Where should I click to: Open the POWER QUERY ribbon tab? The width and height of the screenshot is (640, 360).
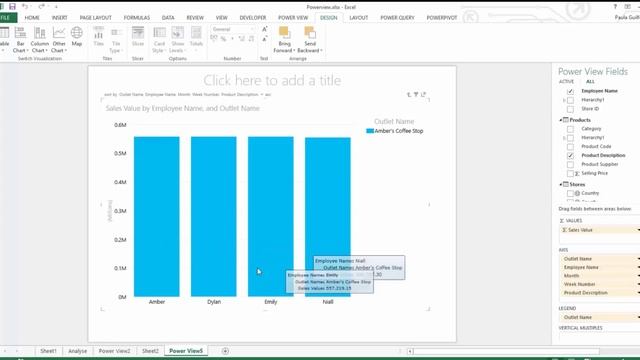point(397,18)
